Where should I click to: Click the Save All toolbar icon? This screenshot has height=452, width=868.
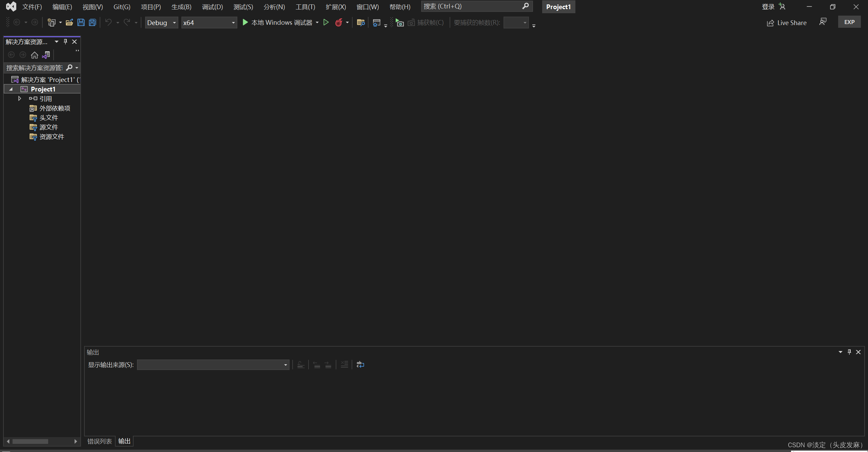(x=92, y=23)
